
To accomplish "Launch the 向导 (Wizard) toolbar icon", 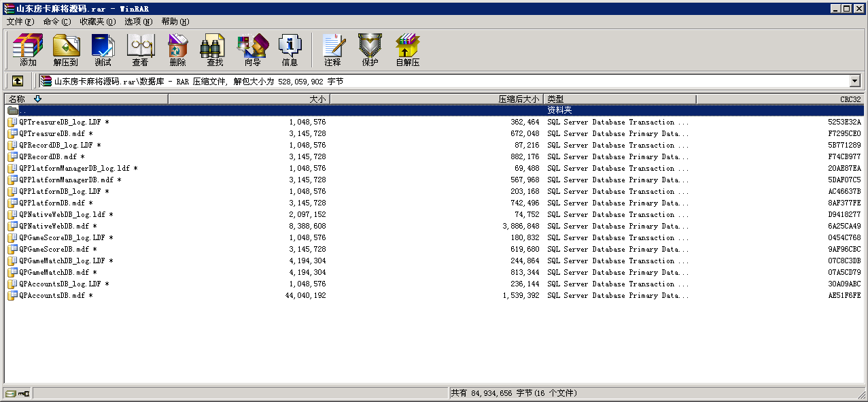I will [252, 50].
